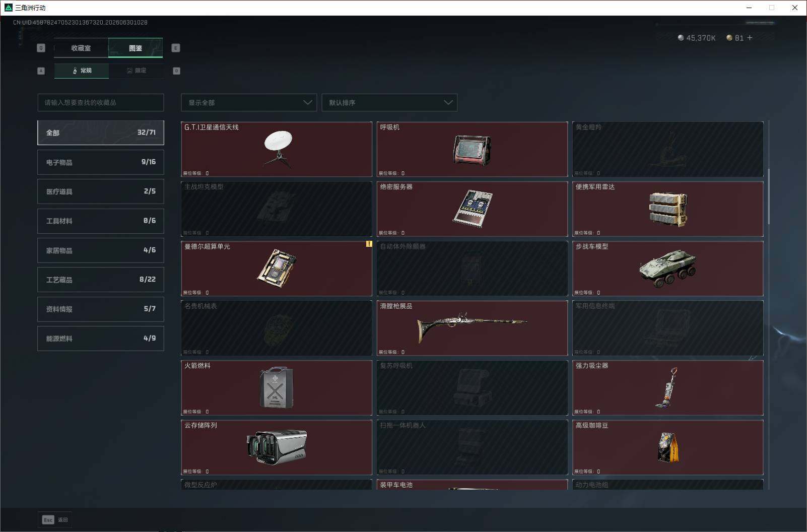This screenshot has width=807, height=532.
Task: Click the locked 黄金瞪羚 card
Action: pyautogui.click(x=668, y=149)
